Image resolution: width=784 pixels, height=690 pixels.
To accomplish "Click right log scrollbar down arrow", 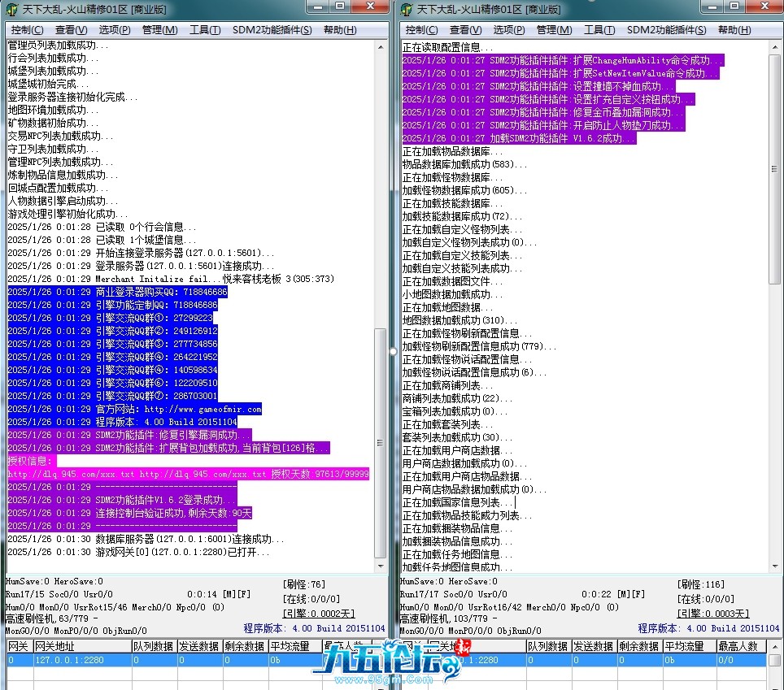I will [x=775, y=566].
